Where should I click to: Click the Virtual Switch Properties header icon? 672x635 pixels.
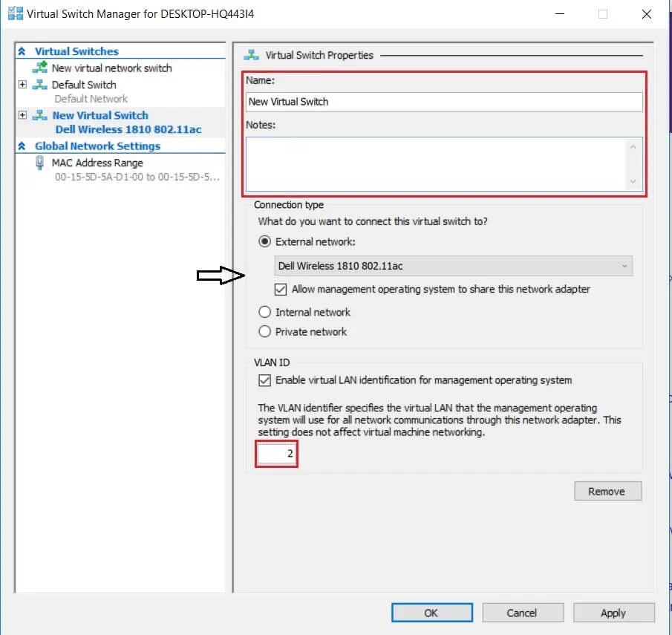click(x=252, y=55)
